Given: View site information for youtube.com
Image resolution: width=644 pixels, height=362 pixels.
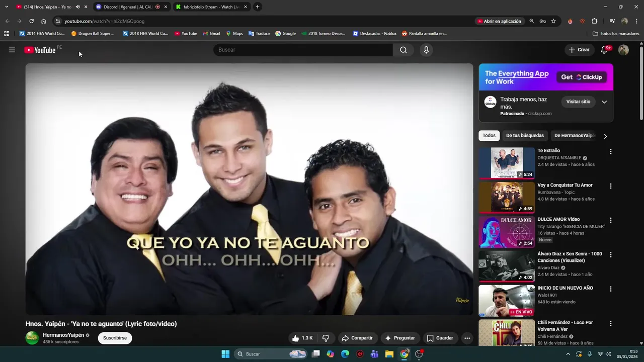Looking at the screenshot, I should coord(58,21).
